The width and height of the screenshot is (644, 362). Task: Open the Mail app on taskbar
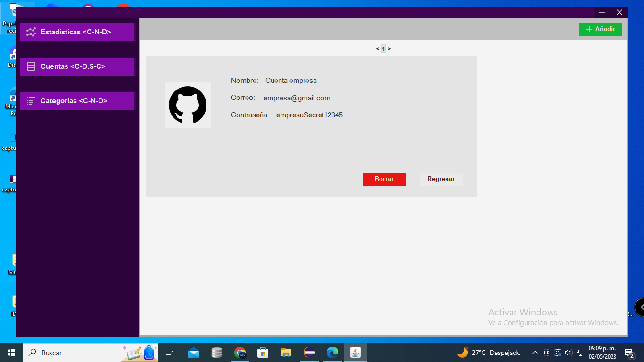pos(194,353)
